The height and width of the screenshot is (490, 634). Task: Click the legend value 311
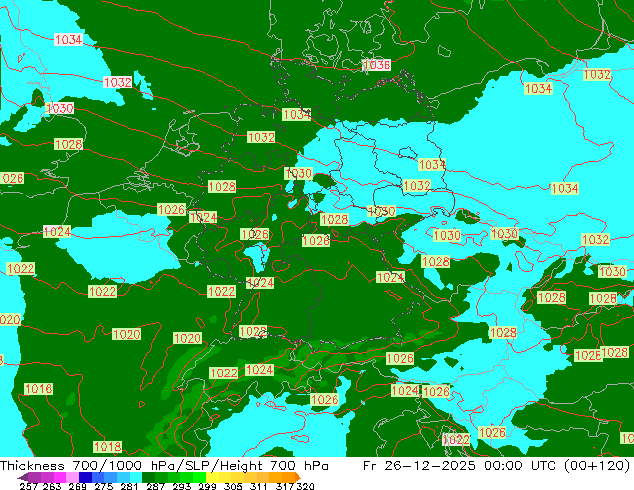click(259, 486)
